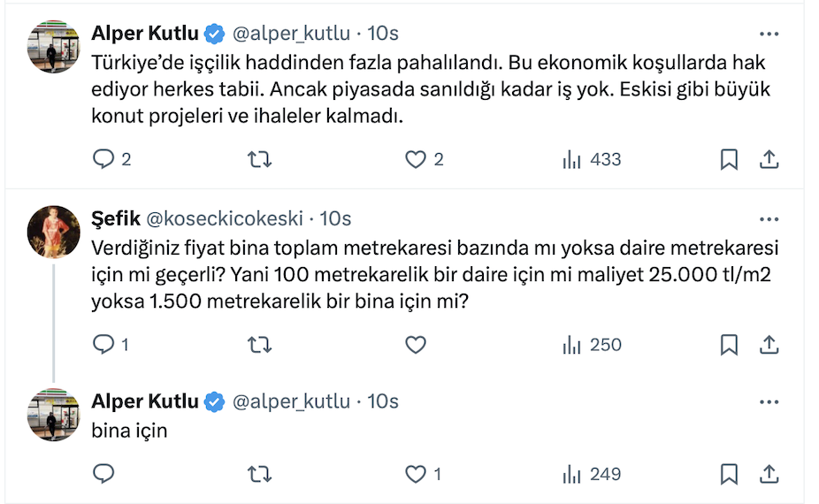This screenshot has width=819, height=504.
Task: Bookmark Şefik's tweet
Action: (x=729, y=345)
